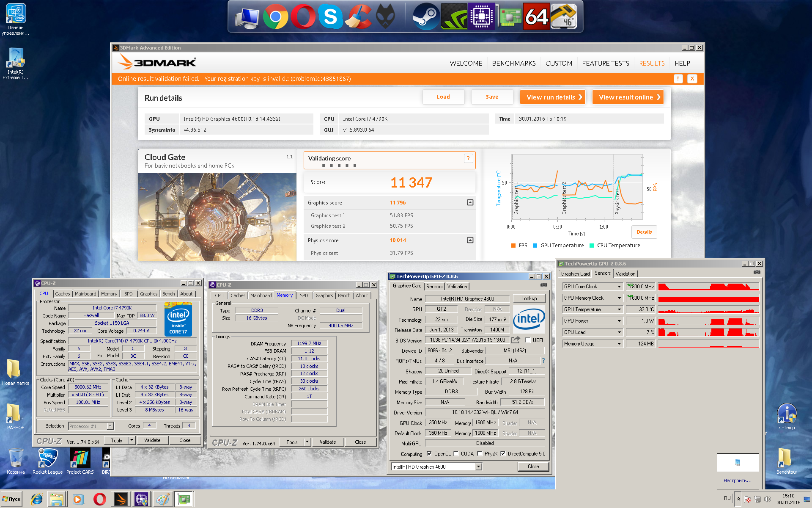The image size is (812, 508).
Task: Launch CPU-Z chip icon in top dock
Action: pos(481,17)
